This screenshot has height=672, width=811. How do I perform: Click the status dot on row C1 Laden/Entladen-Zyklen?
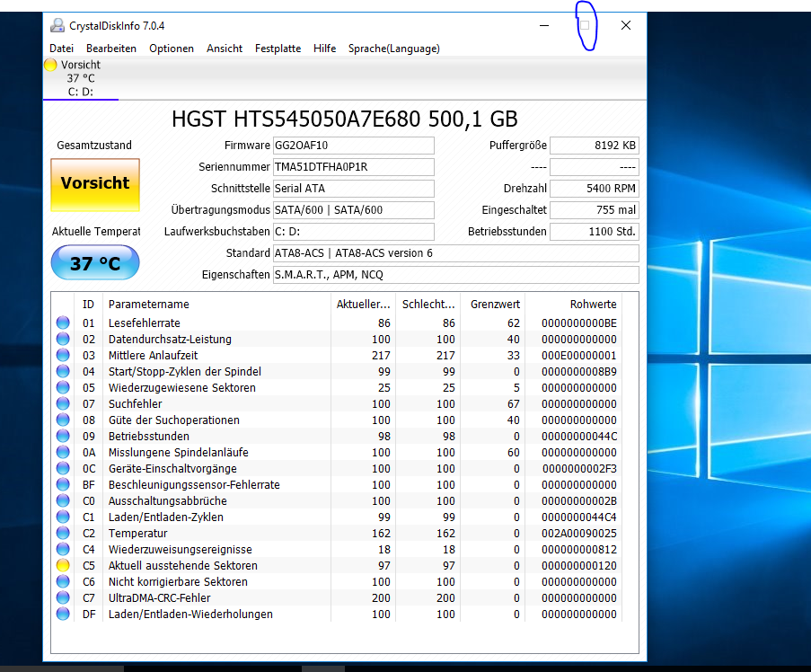click(x=63, y=517)
